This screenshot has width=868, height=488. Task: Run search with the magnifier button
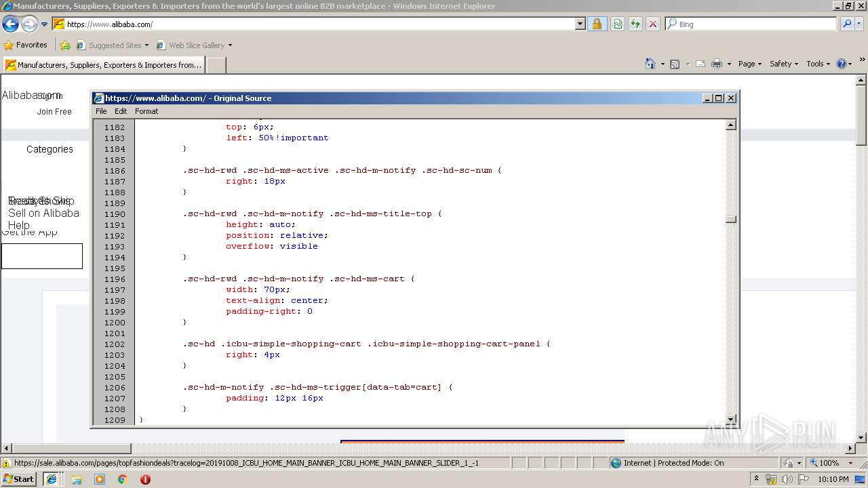[847, 24]
